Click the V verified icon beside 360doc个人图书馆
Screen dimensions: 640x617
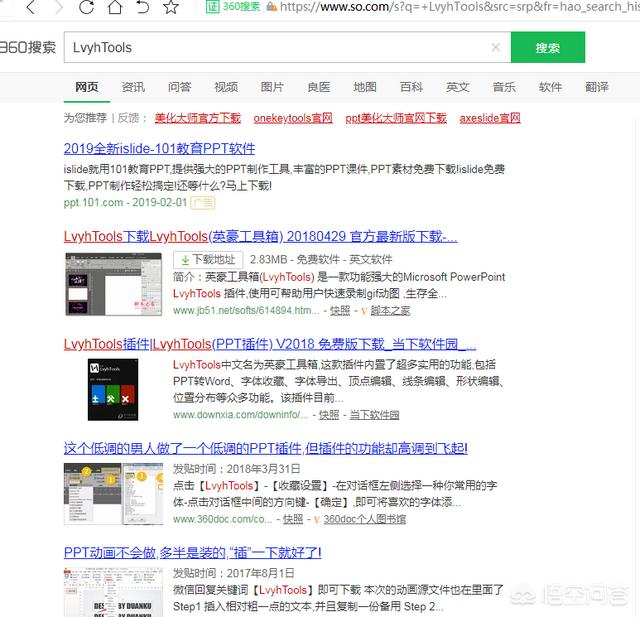click(317, 520)
